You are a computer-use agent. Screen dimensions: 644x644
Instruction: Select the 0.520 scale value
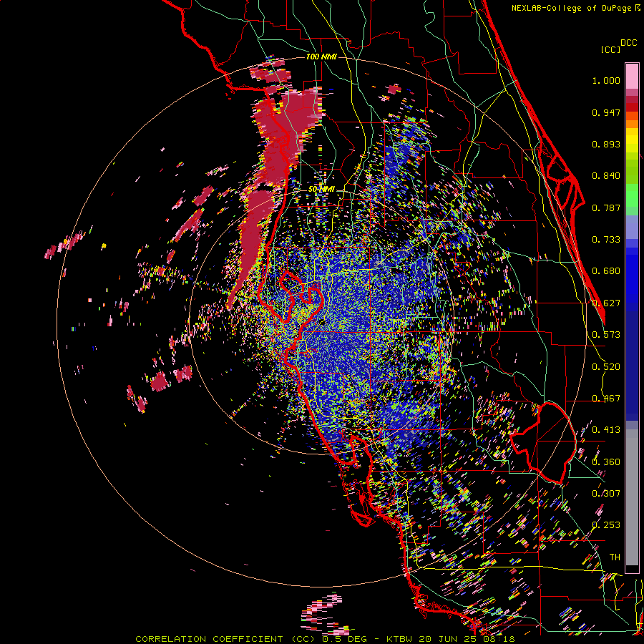(606, 367)
